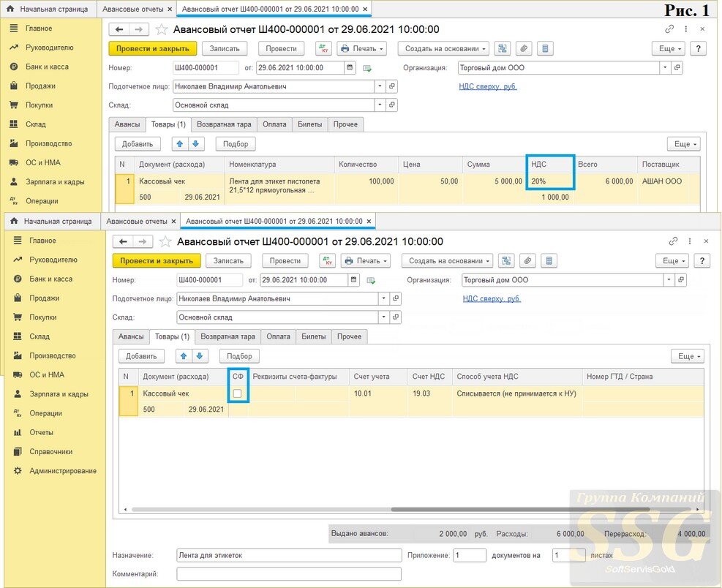This screenshot has height=588, width=722.
Task: Click Провести и закрыть in the lower window
Action: click(x=157, y=260)
